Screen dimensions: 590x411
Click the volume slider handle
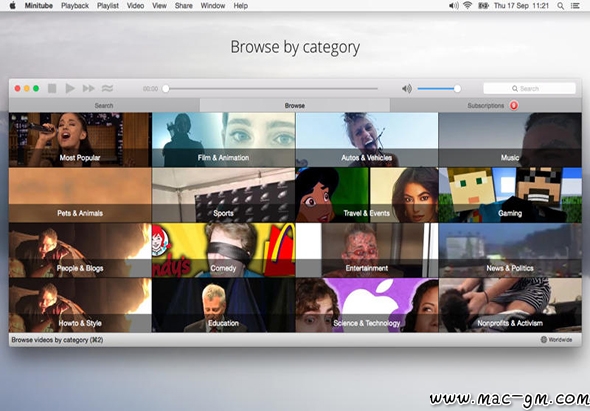point(457,89)
